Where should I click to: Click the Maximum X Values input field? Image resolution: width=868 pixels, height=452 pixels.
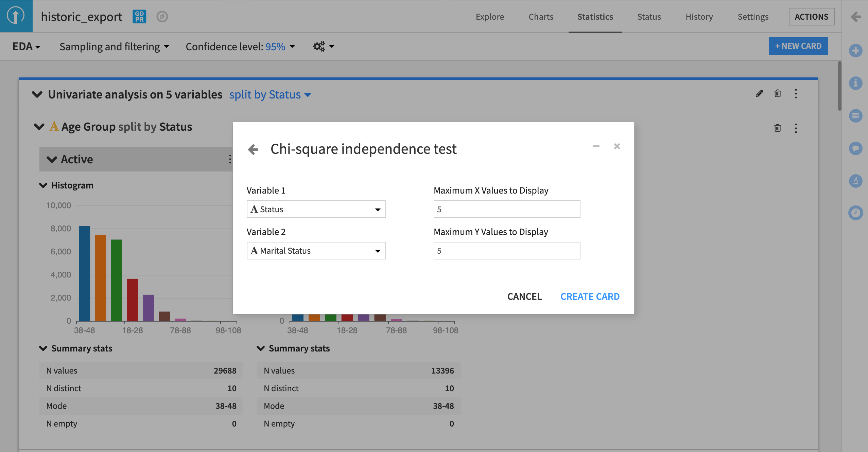tap(506, 209)
